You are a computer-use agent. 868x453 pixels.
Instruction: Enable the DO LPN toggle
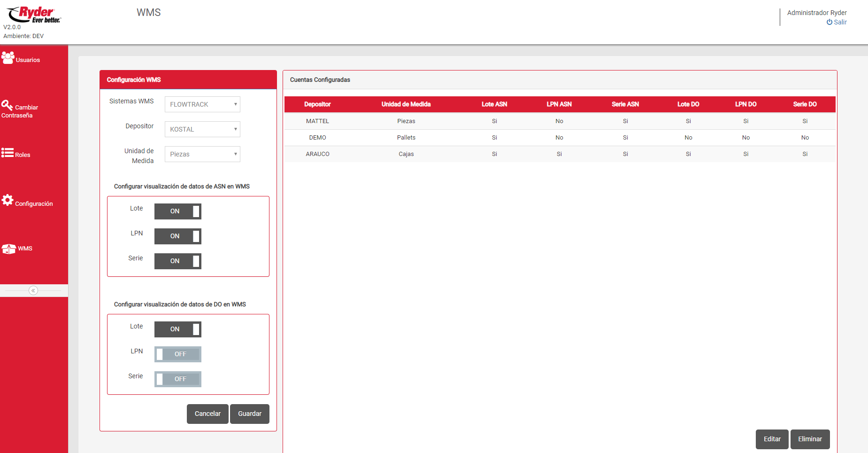click(177, 354)
